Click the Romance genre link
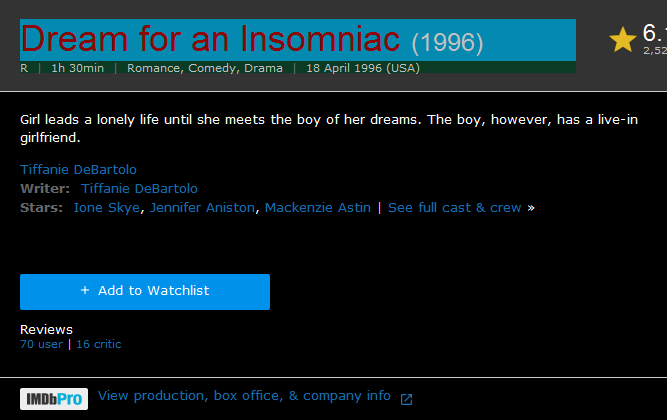The height and width of the screenshot is (420, 667). click(155, 68)
